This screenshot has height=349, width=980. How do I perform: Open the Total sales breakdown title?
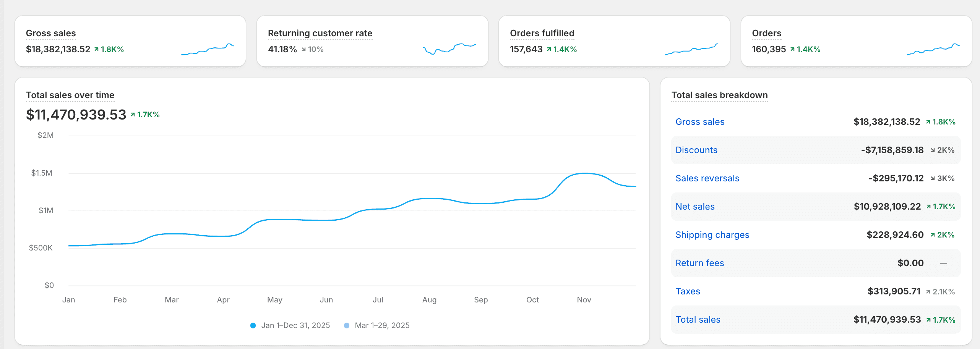[719, 95]
